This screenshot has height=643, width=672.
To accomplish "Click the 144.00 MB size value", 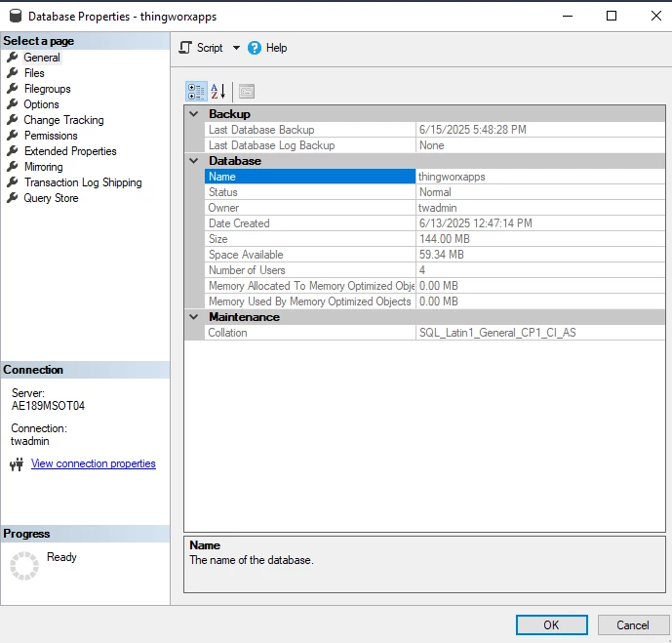I will [x=445, y=239].
